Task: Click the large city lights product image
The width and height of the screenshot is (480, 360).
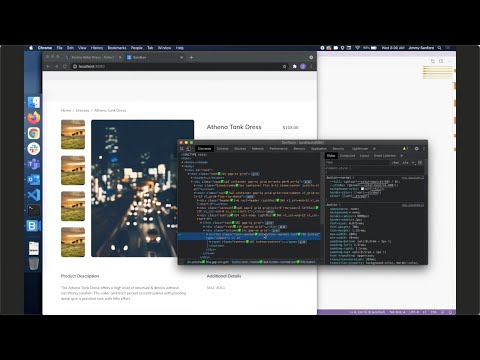Action: [142, 188]
